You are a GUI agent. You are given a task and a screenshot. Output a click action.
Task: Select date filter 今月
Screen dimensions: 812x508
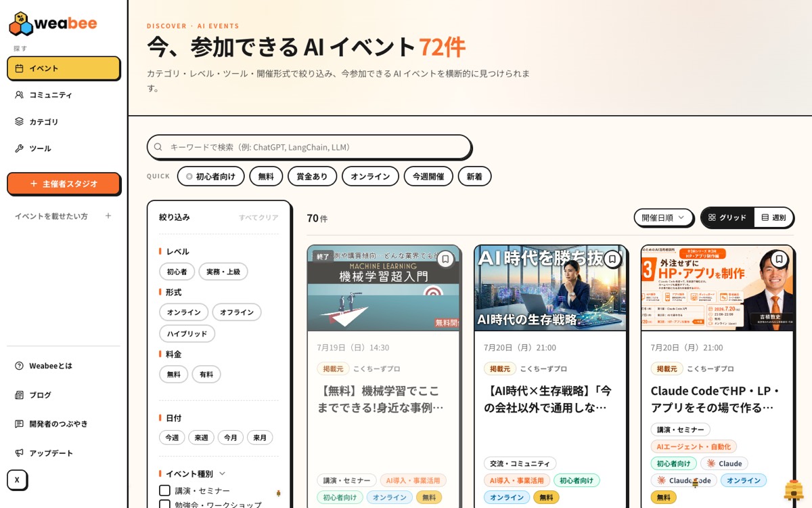coord(230,438)
